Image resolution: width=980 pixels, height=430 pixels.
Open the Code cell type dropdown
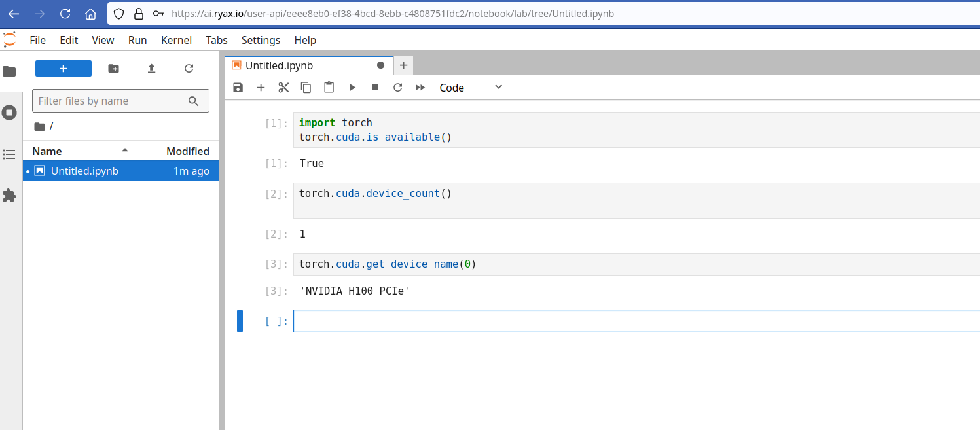pyautogui.click(x=470, y=88)
